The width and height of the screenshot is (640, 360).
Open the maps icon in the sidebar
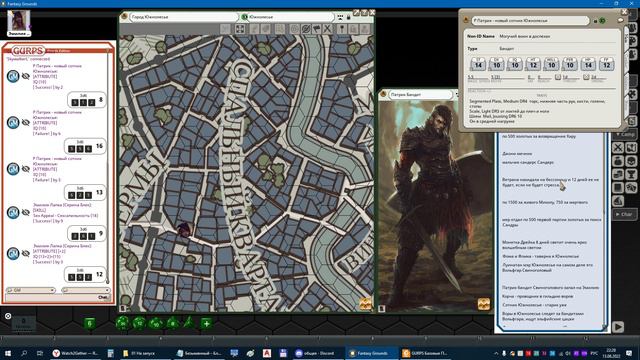(x=631, y=148)
